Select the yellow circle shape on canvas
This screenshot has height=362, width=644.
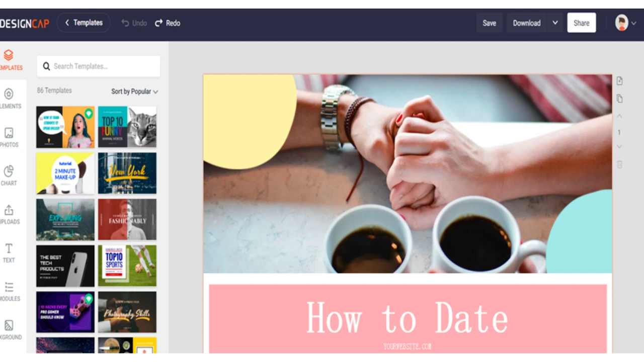pyautogui.click(x=250, y=121)
